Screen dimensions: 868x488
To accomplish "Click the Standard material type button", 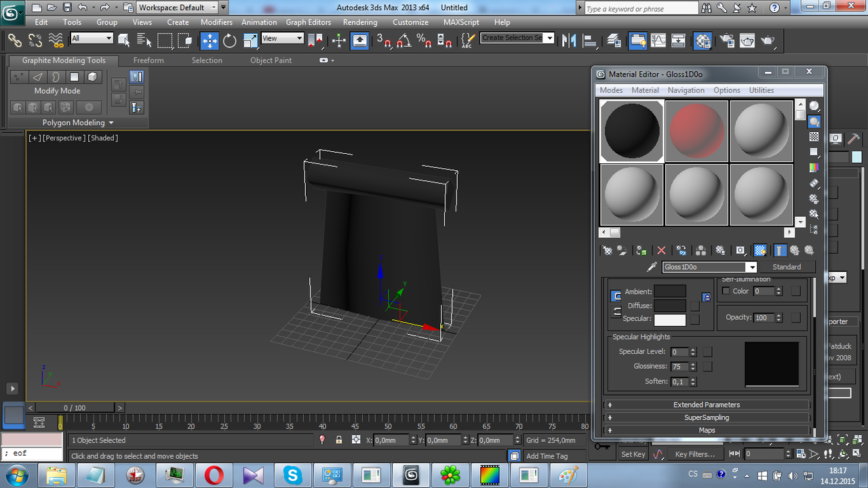I will click(787, 267).
